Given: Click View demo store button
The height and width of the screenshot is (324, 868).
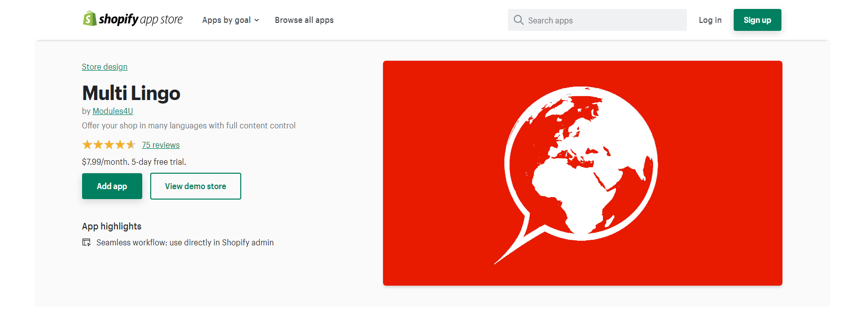Looking at the screenshot, I should pyautogui.click(x=195, y=186).
